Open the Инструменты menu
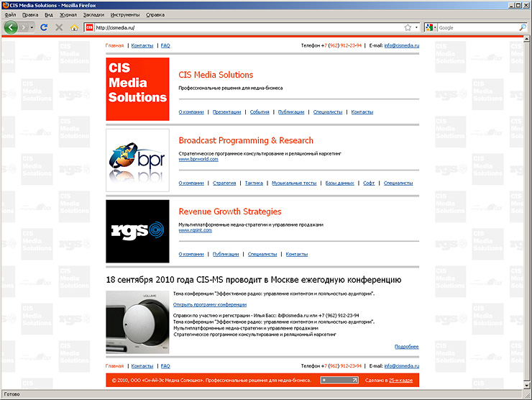This screenshot has width=532, height=400. [x=125, y=14]
